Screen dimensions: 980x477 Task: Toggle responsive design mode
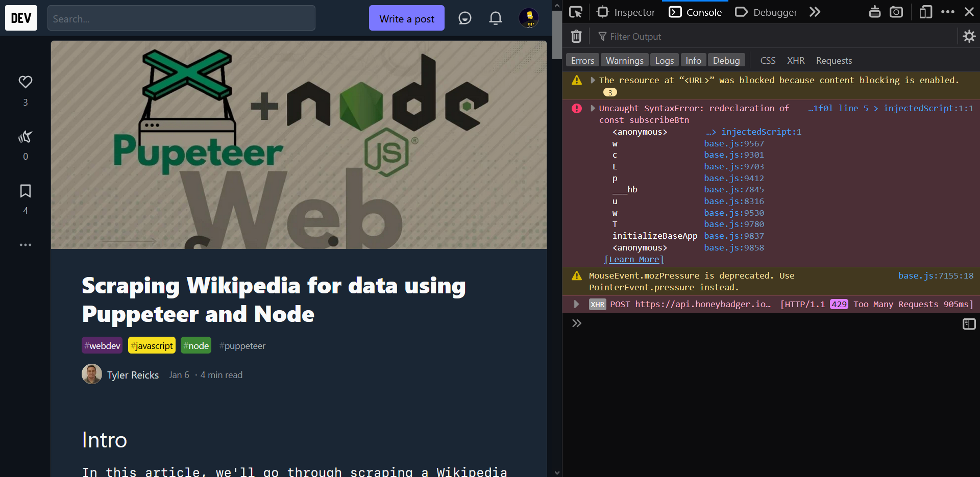925,12
